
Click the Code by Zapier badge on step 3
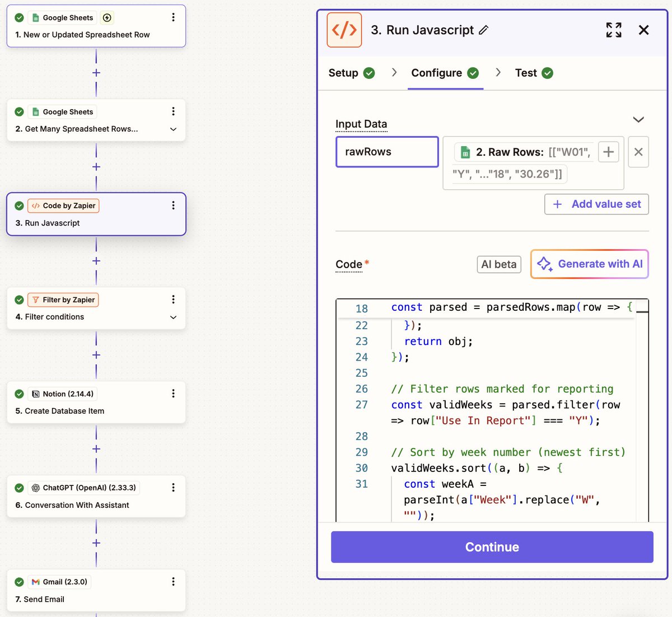(63, 205)
